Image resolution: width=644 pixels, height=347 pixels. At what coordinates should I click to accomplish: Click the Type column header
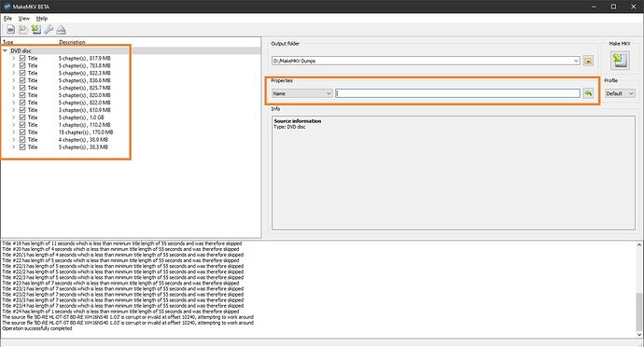click(8, 42)
